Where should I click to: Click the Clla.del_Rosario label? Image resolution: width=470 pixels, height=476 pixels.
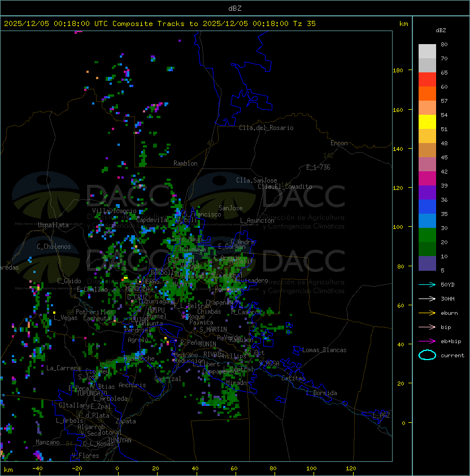[x=266, y=128]
